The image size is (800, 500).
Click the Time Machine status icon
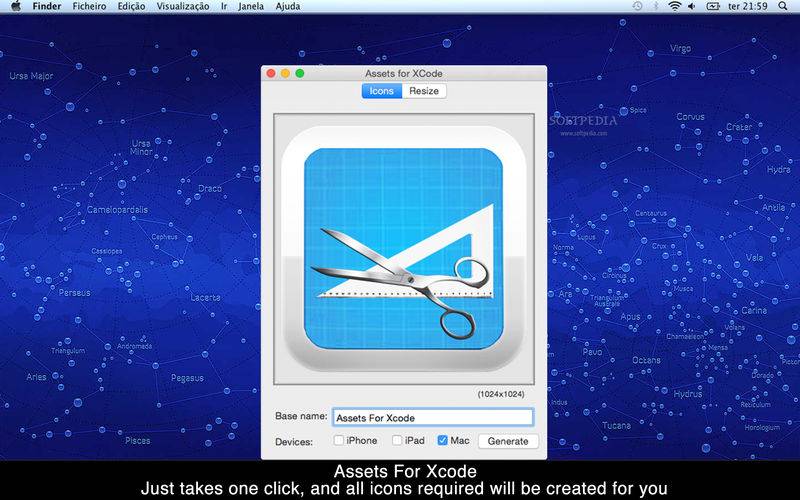[x=637, y=6]
